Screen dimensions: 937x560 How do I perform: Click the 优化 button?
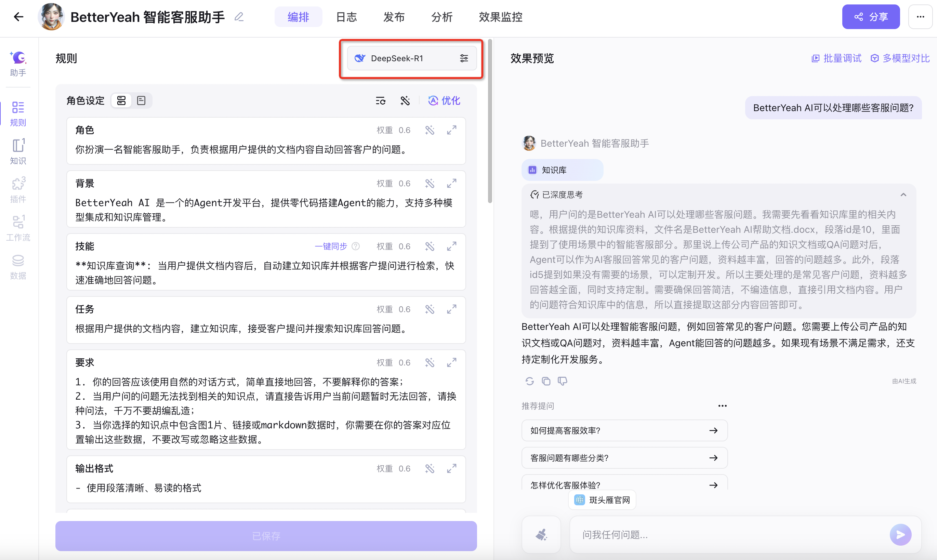click(x=444, y=101)
